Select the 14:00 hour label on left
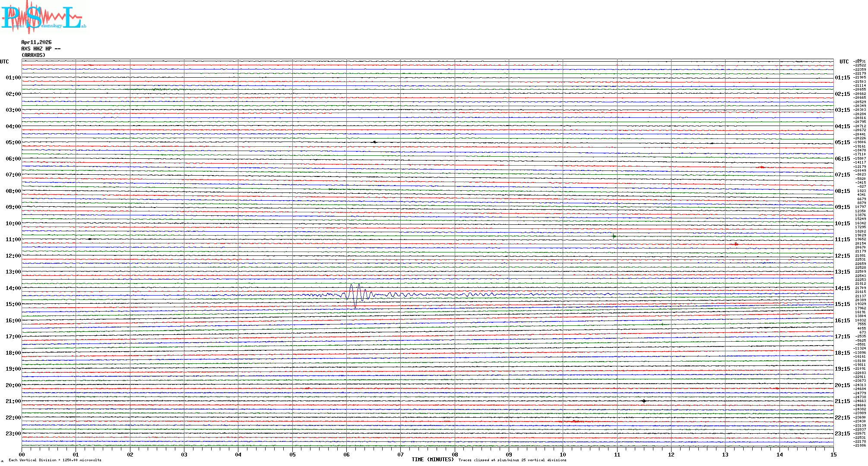This screenshot has height=466, width=868. [13, 288]
